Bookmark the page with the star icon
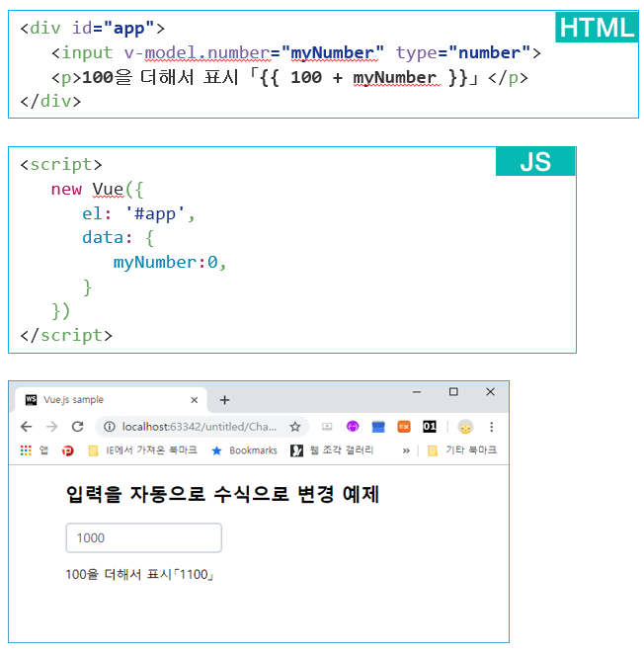The height and width of the screenshot is (652, 644). (x=295, y=427)
